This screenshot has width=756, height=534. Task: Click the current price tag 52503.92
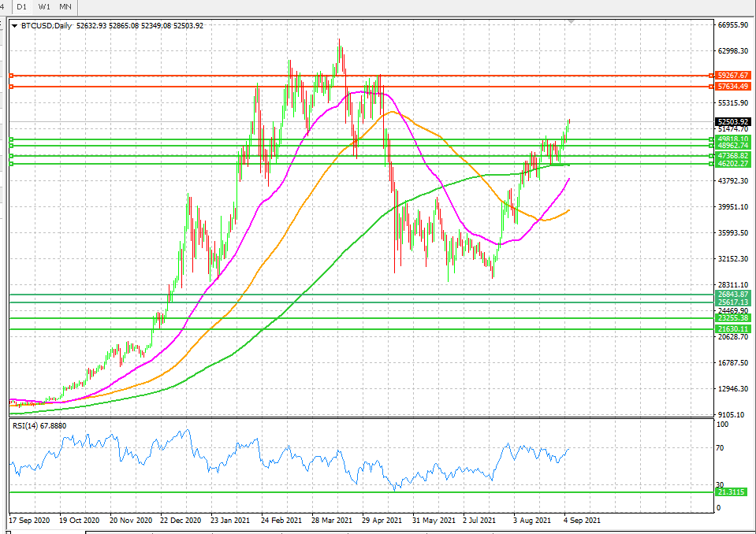[x=732, y=120]
